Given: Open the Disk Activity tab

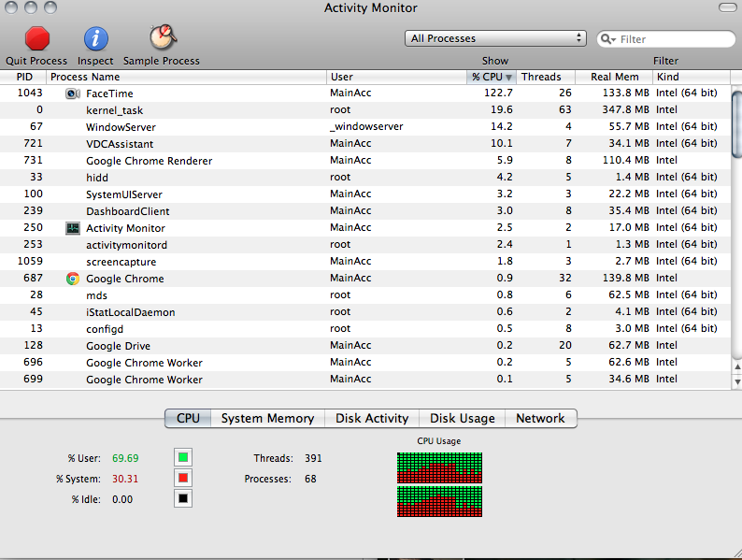Looking at the screenshot, I should click(372, 419).
